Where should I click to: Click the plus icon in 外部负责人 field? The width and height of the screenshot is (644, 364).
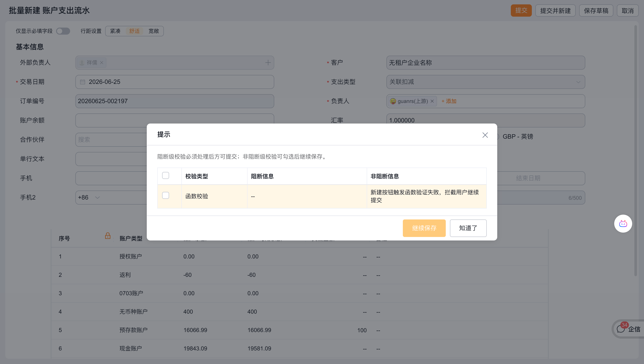click(268, 62)
